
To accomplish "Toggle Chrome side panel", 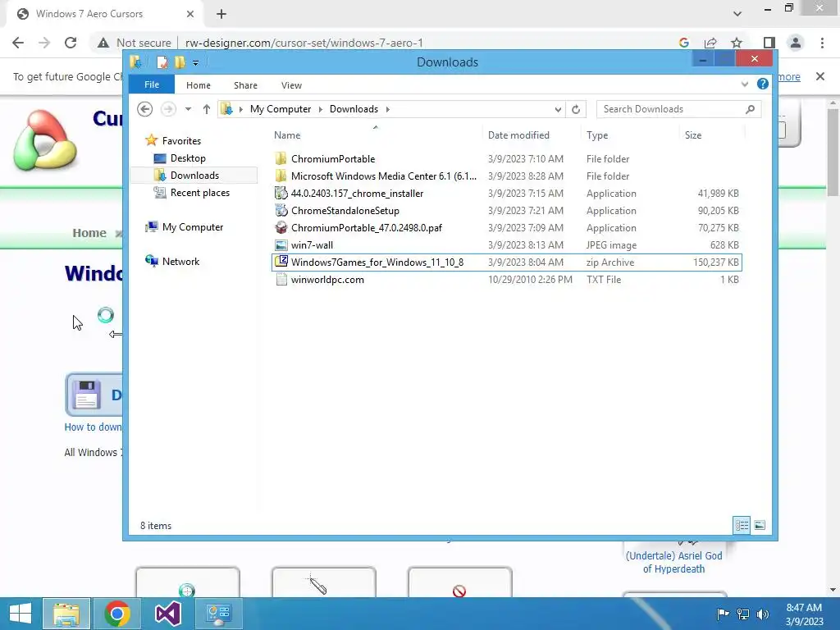I will point(769,43).
